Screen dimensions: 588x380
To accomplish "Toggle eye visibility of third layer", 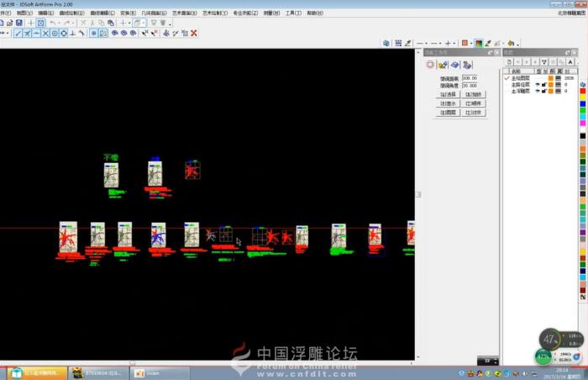I will coord(537,91).
